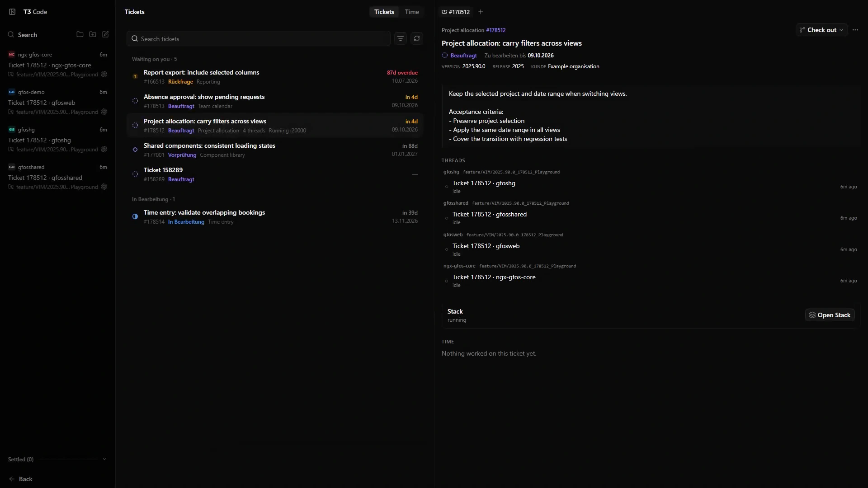Click the OpenAI icon on the gfosshared thread
This screenshot has width=868, height=488.
coord(104,187)
